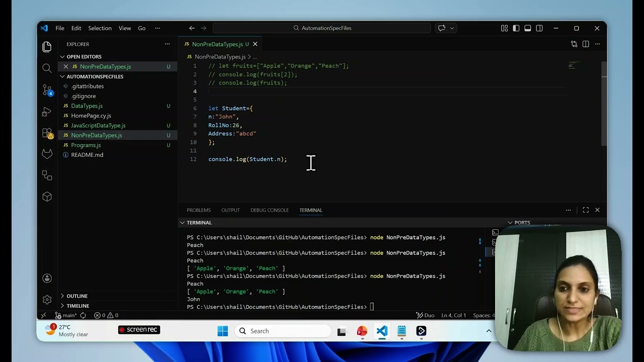Switch to the Debug Console tab
Viewport: 644px width, 362px height.
pyautogui.click(x=270, y=210)
